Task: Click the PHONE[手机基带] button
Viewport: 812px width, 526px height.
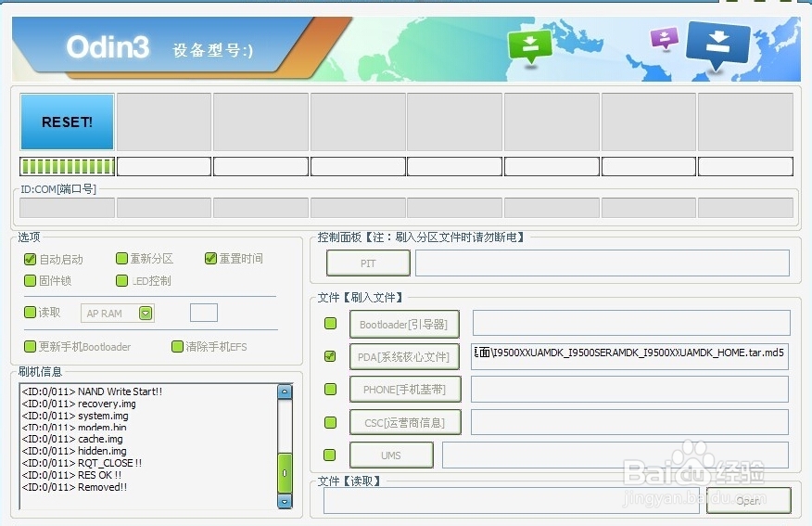Action: [405, 390]
